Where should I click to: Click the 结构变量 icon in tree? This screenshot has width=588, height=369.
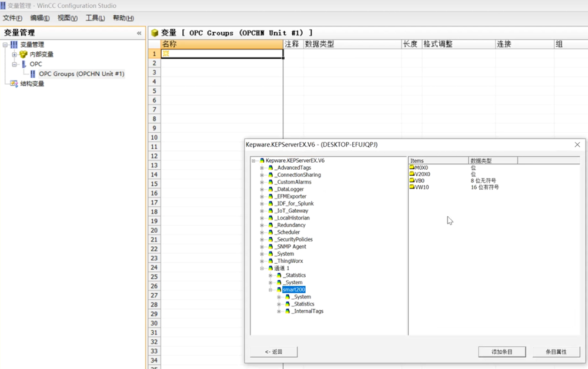[x=14, y=83]
